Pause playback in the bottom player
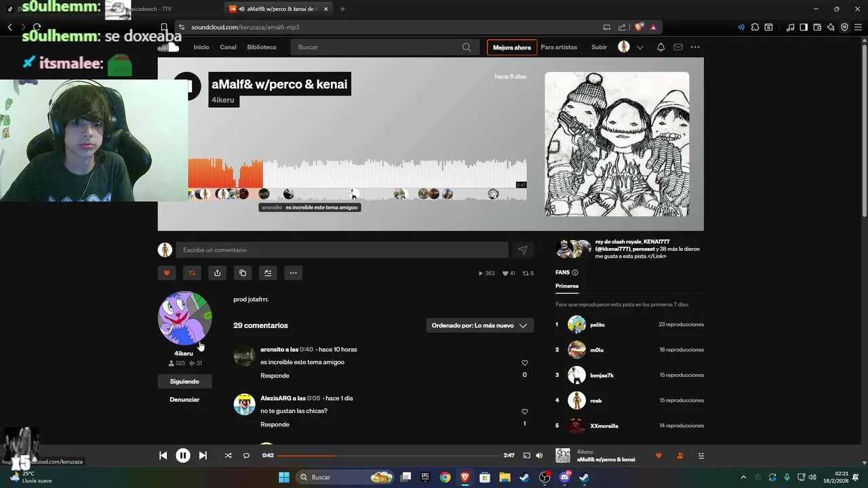 point(183,455)
